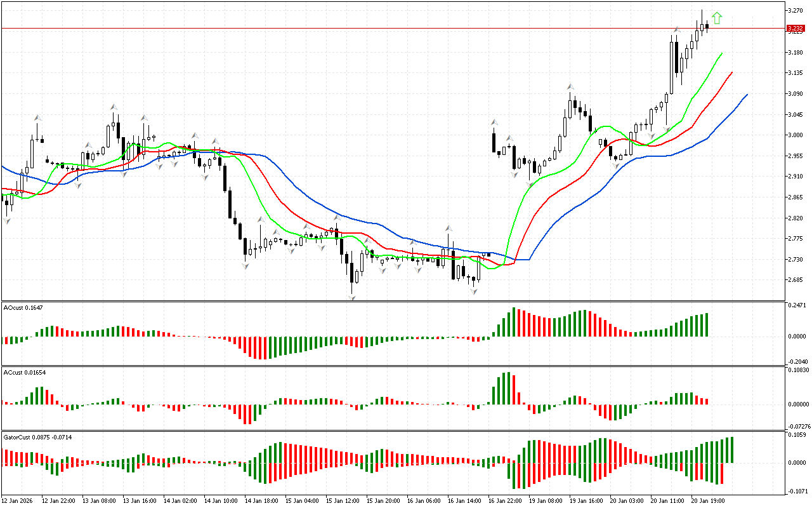Image resolution: width=812 pixels, height=508 pixels.
Task: Click the 0.2471 value on AOcust scale
Action: click(x=797, y=306)
